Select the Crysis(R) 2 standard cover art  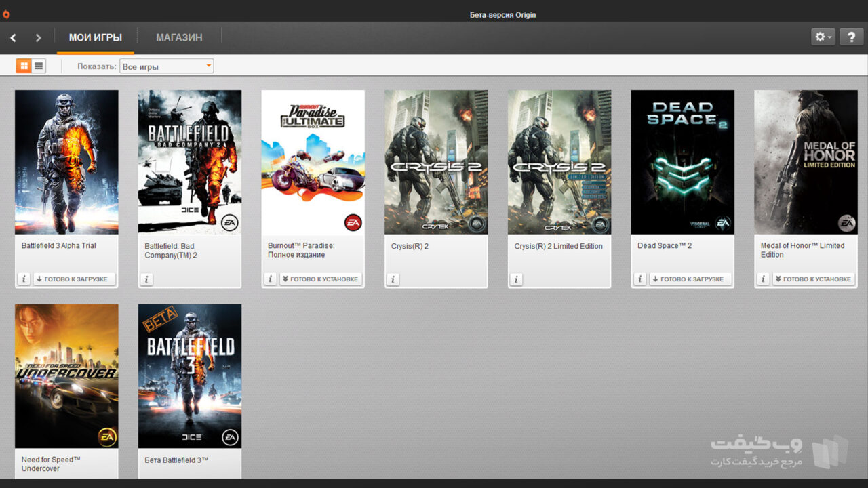pyautogui.click(x=436, y=162)
